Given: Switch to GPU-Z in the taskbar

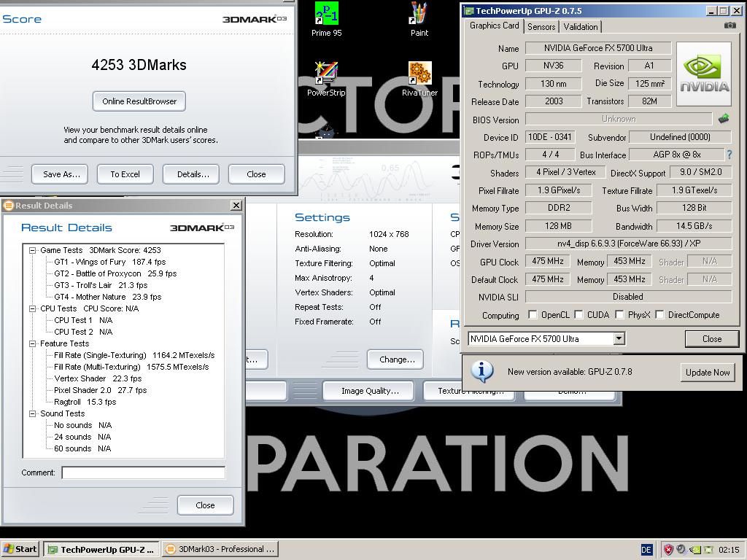Looking at the screenshot, I should [101, 549].
